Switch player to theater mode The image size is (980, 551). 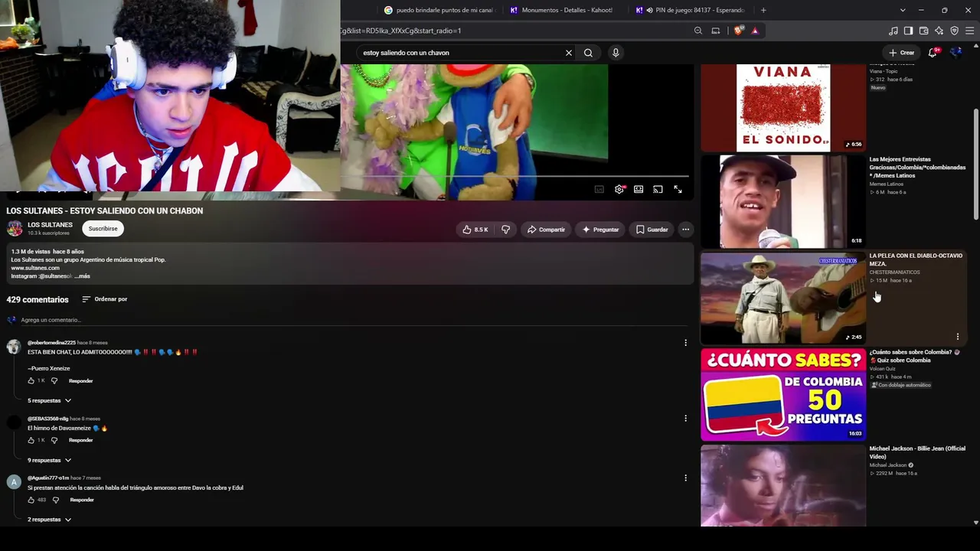click(x=639, y=189)
